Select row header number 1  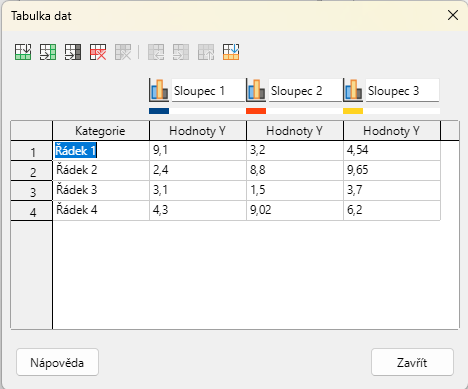coord(32,151)
